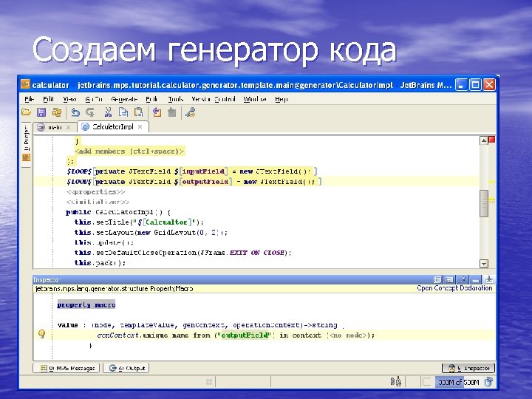
Task: Click the jetbrains.mps.lang.generator.structure.PropertyMacro label
Action: (114, 288)
